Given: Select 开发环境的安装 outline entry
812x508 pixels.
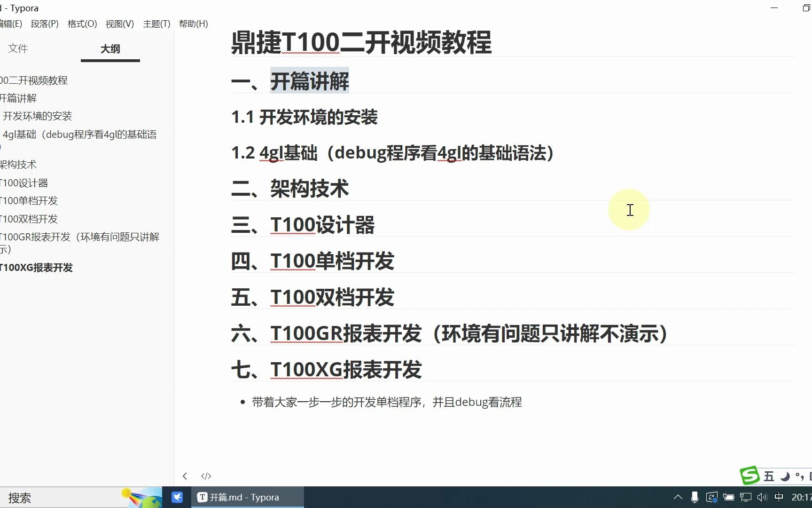Looking at the screenshot, I should pyautogui.click(x=37, y=116).
